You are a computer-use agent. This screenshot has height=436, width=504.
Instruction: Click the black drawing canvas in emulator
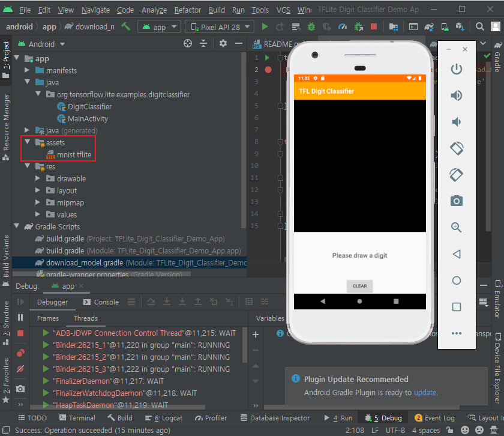pyautogui.click(x=359, y=166)
